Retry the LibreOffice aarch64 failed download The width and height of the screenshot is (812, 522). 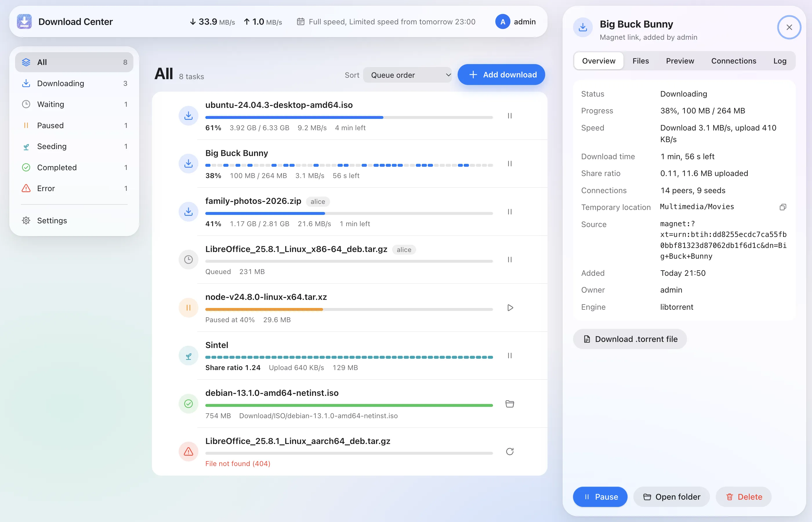coord(509,451)
